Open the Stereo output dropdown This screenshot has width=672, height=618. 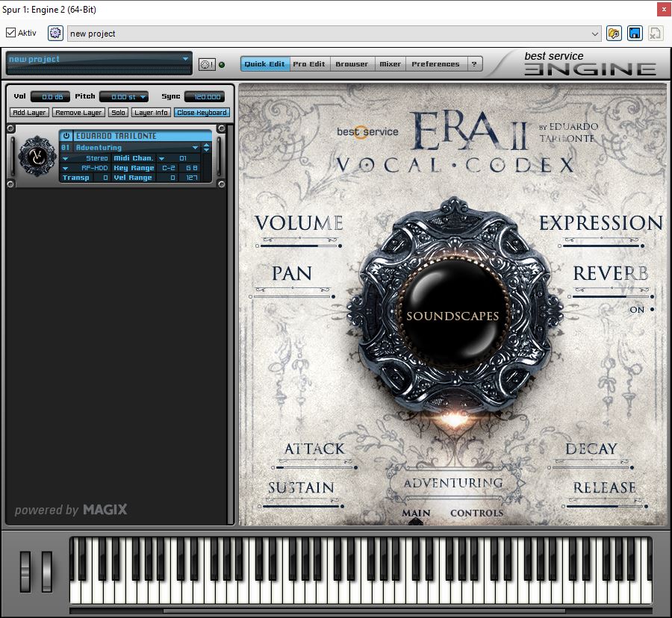point(65,158)
